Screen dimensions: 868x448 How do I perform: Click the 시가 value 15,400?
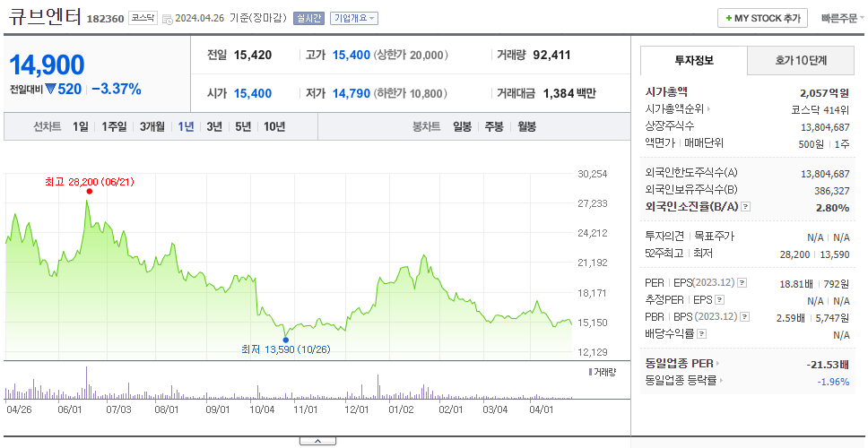click(x=253, y=93)
